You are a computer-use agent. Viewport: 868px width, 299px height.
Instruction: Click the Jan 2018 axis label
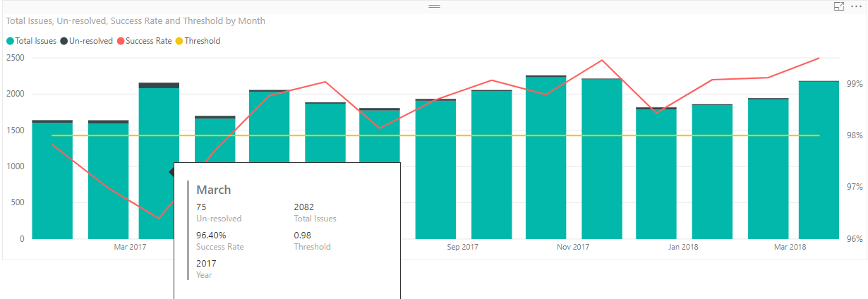pyautogui.click(x=684, y=247)
